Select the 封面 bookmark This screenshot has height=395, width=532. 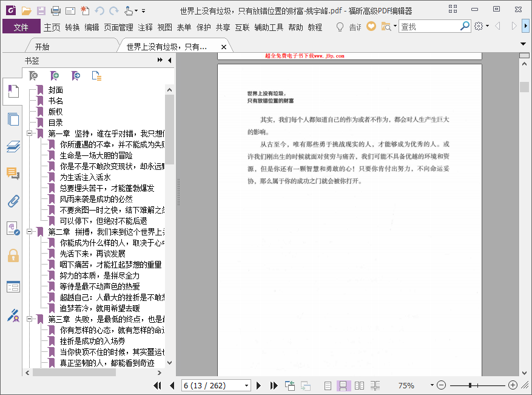coord(56,90)
